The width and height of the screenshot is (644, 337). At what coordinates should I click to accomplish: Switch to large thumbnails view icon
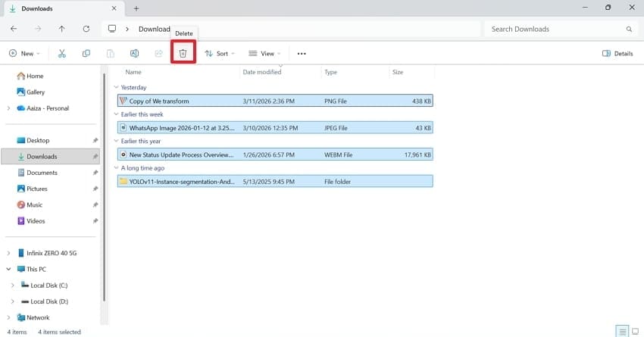click(x=636, y=331)
